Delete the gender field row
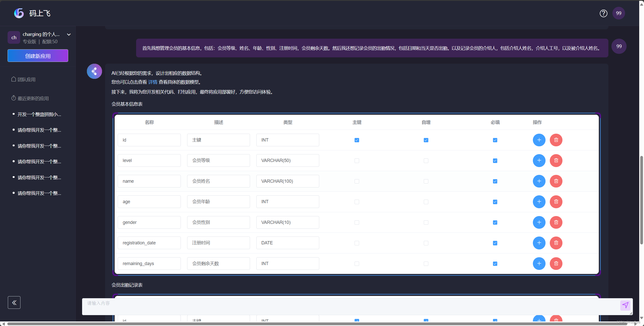 556,222
